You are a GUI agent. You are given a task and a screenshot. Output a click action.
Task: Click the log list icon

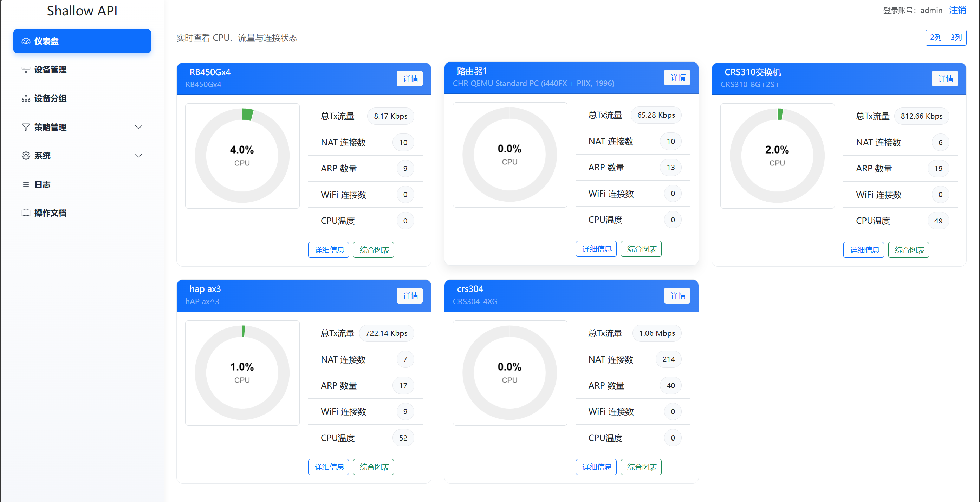tap(26, 184)
